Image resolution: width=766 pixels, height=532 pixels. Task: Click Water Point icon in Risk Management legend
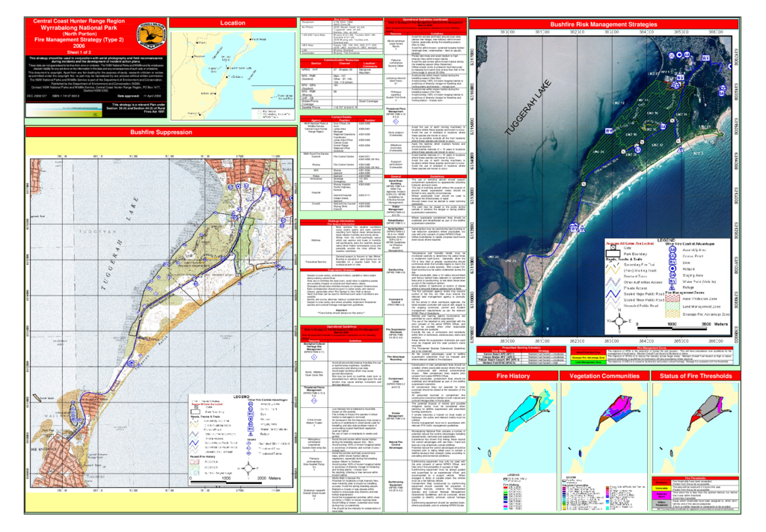(x=672, y=281)
